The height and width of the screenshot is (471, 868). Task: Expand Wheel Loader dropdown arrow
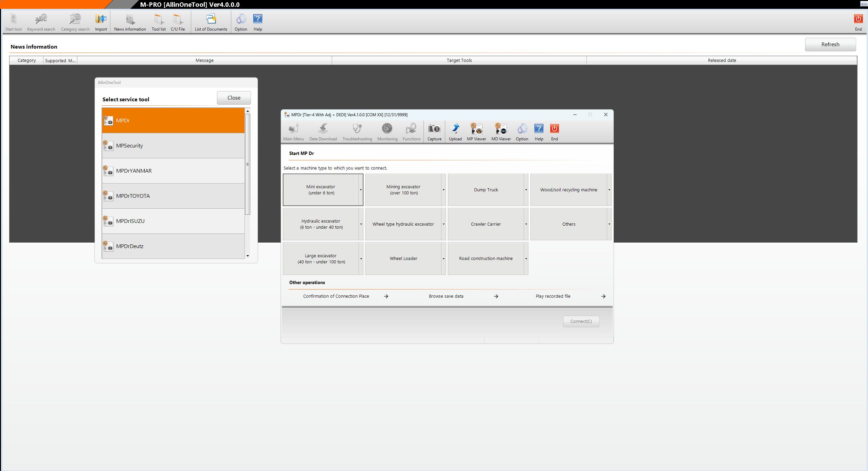point(444,259)
